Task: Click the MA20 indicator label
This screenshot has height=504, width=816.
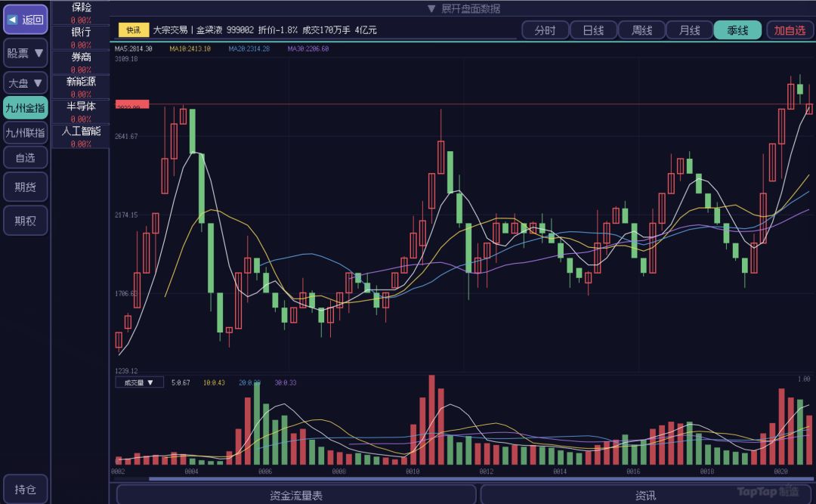Action: coord(249,49)
